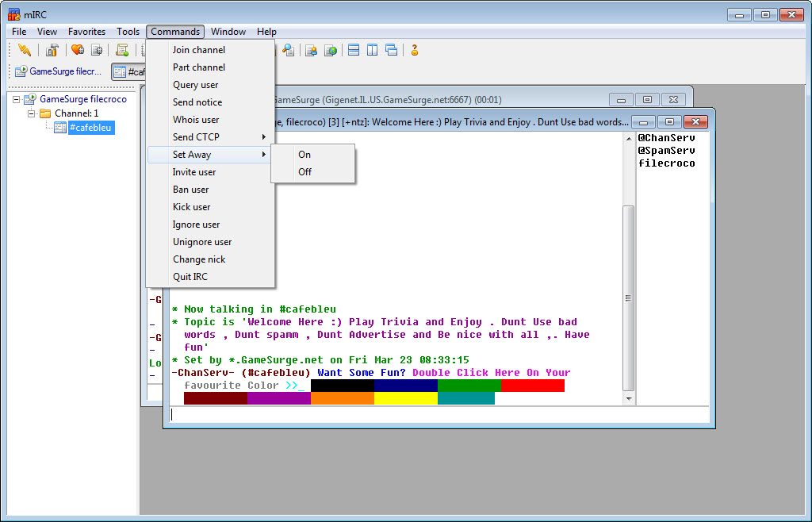Focus the channel message input box
Image resolution: width=812 pixels, height=522 pixels.
click(x=439, y=414)
